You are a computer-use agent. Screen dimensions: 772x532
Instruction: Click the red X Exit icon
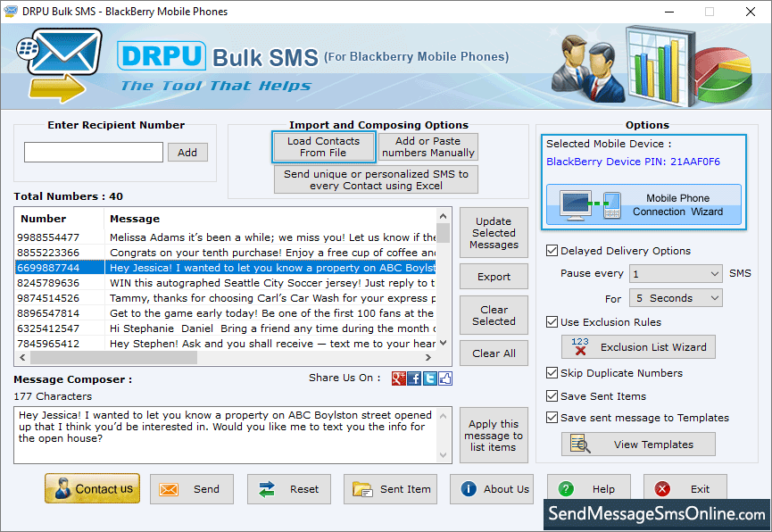pyautogui.click(x=662, y=488)
